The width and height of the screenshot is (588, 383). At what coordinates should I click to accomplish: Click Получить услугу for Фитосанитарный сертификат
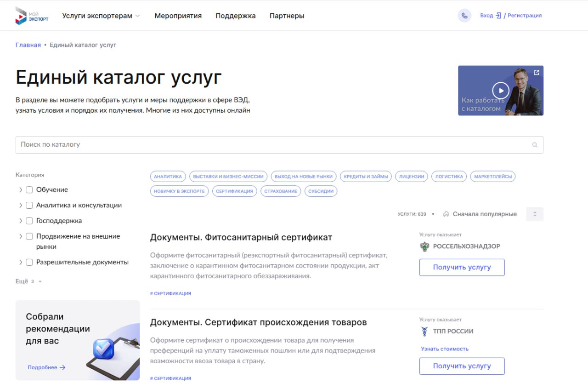[x=462, y=267]
